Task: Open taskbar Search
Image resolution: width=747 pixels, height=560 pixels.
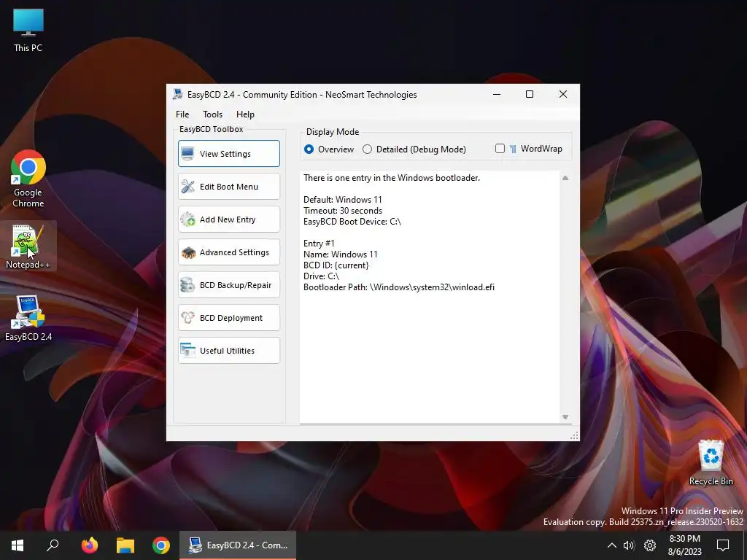Action: click(53, 545)
